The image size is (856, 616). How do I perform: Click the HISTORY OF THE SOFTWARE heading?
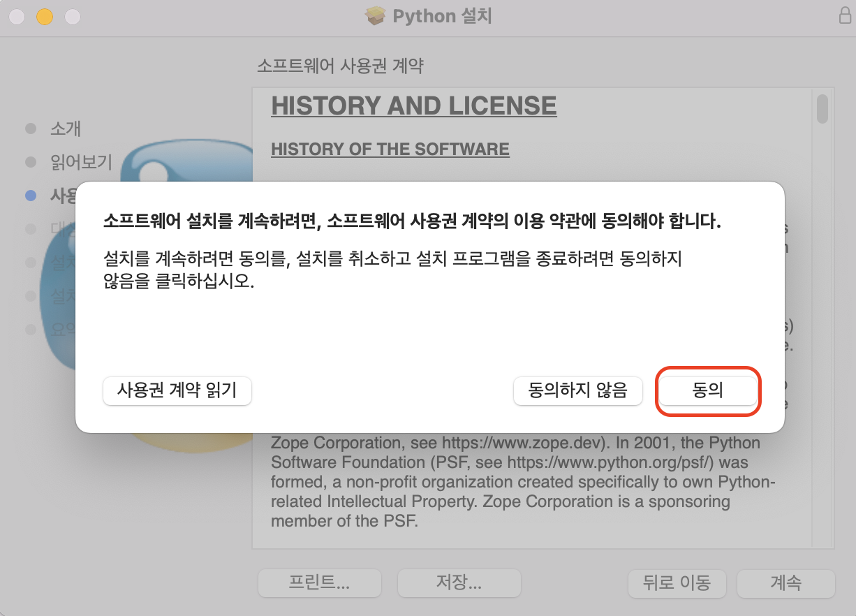(x=390, y=149)
